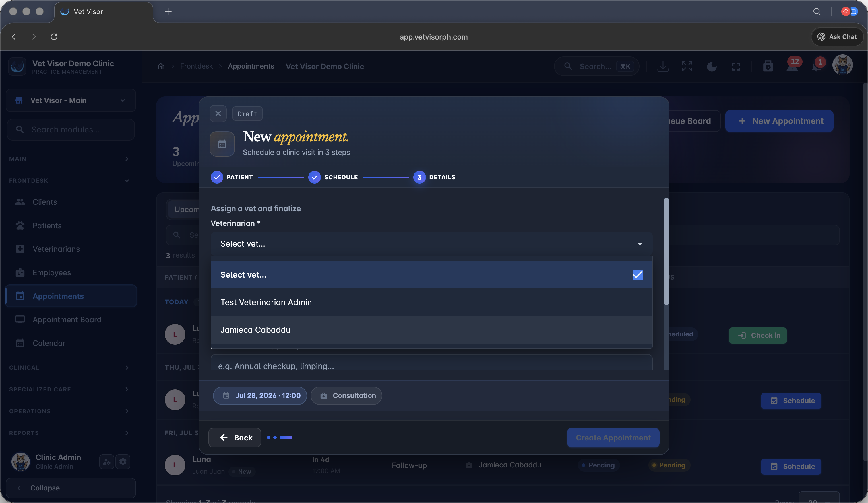Open Calendar in the sidebar
This screenshot has width=868, height=503.
point(71,343)
